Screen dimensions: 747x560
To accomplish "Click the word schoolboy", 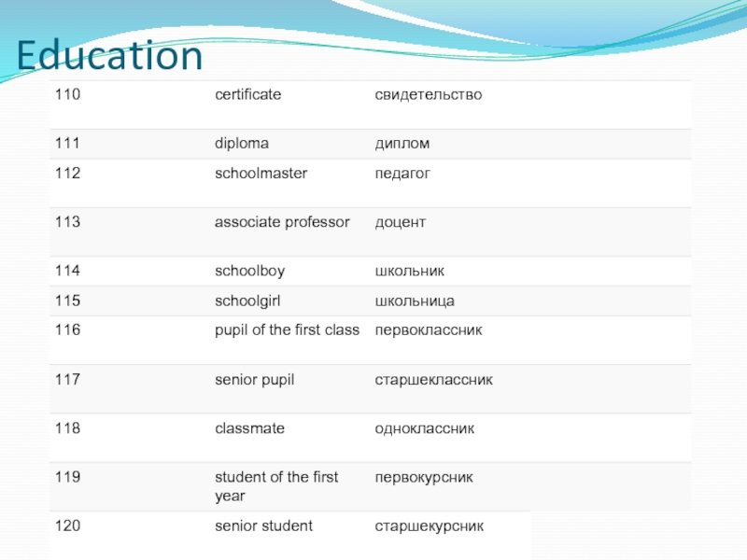I will [x=249, y=271].
